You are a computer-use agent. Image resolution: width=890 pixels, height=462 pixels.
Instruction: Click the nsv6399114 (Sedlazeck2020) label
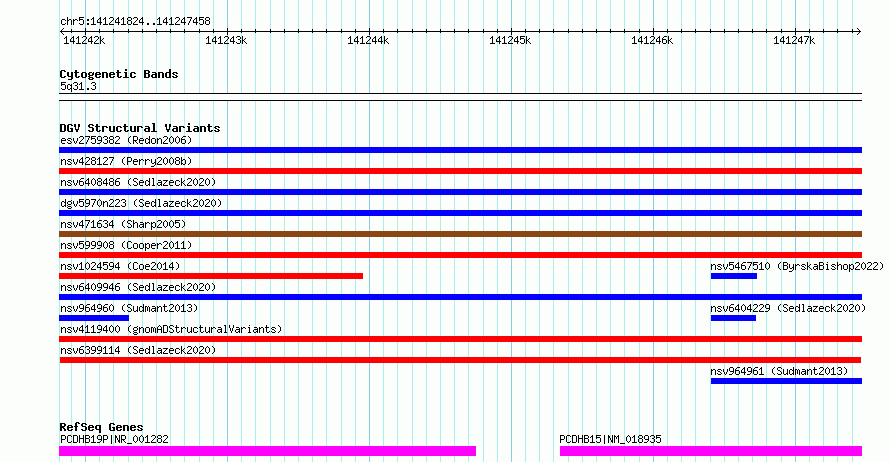pos(138,350)
